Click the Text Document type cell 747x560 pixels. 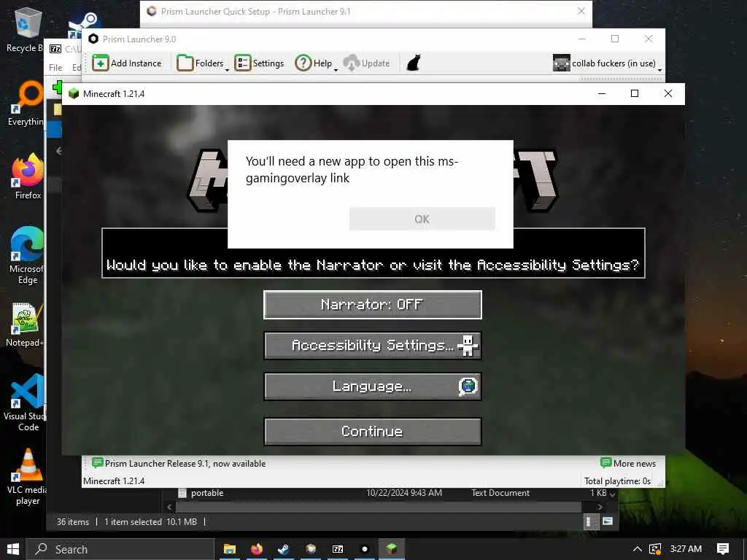(500, 493)
